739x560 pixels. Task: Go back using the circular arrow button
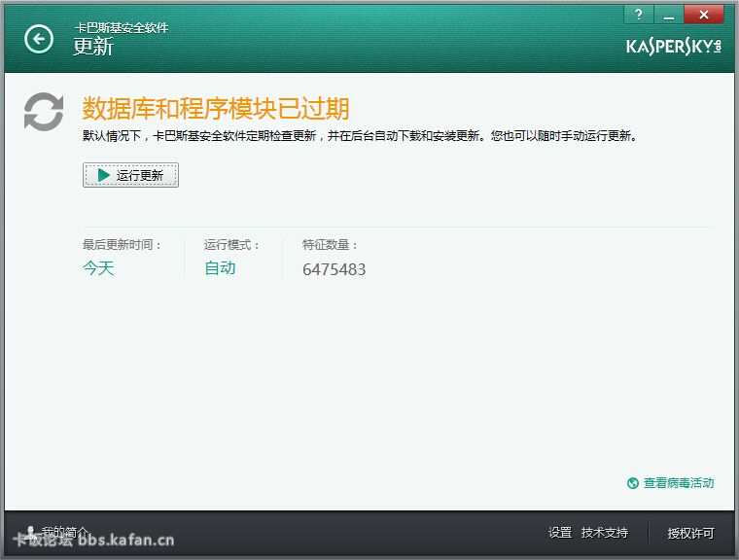point(39,39)
